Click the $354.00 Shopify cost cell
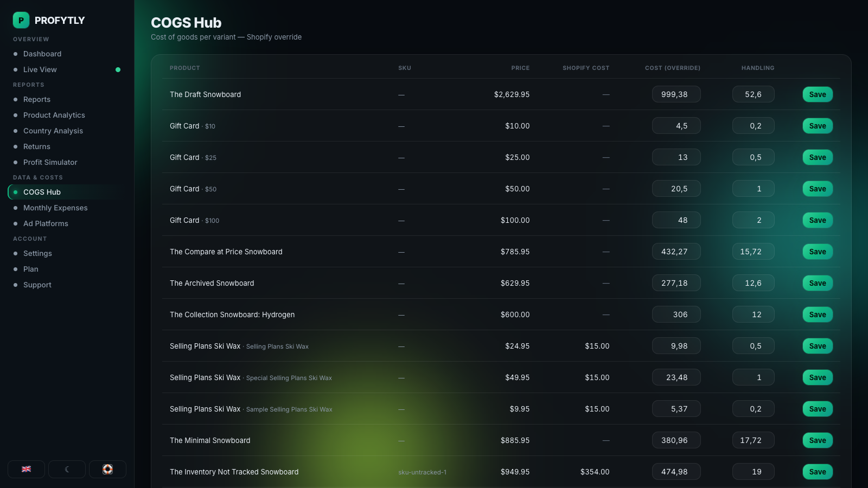868x488 pixels. [x=595, y=472]
